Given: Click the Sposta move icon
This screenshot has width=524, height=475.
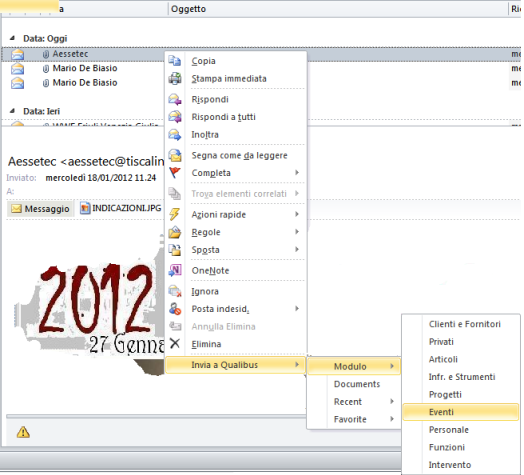Looking at the screenshot, I should pos(175,250).
